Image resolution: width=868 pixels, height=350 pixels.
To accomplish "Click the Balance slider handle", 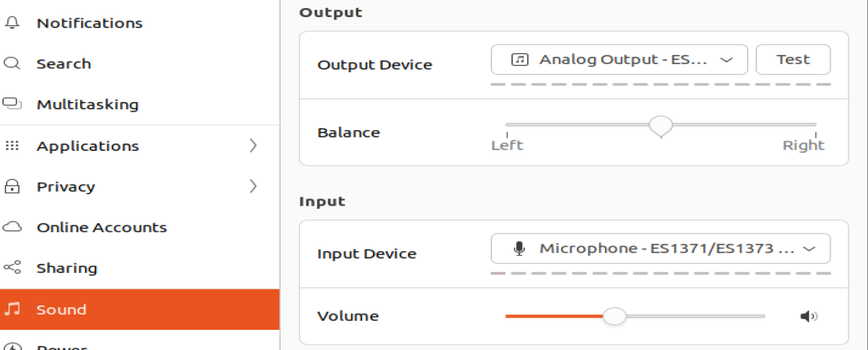I will coord(661,126).
